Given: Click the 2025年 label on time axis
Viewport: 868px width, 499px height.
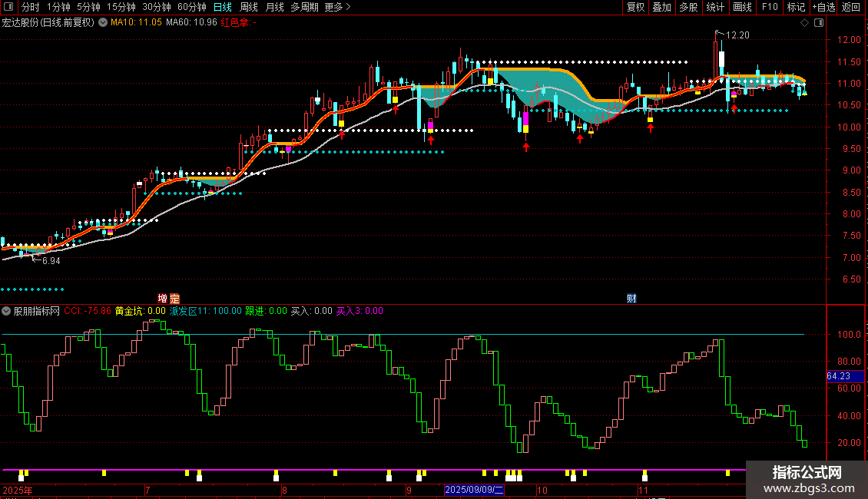Looking at the screenshot, I should (x=18, y=490).
